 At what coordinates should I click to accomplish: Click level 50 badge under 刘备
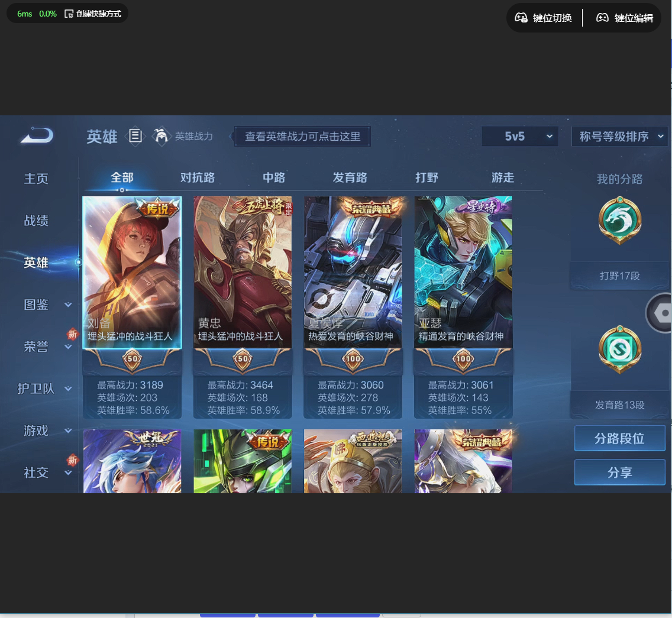tap(132, 359)
